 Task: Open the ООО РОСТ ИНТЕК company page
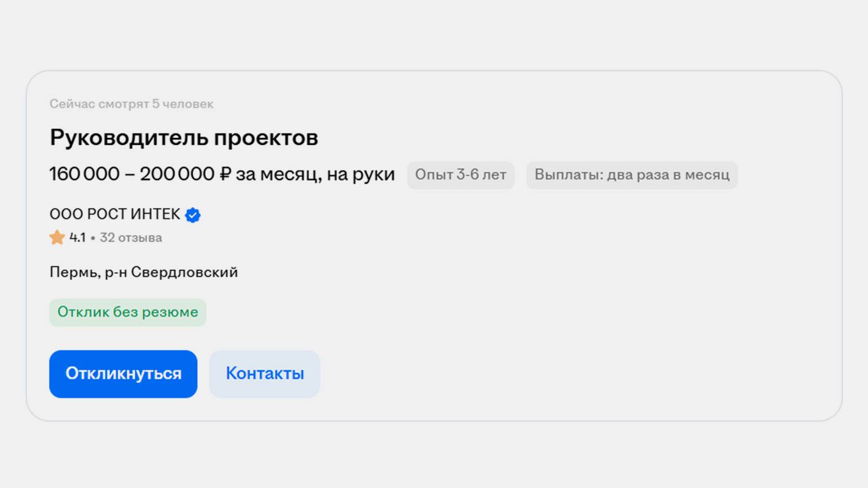click(x=115, y=215)
